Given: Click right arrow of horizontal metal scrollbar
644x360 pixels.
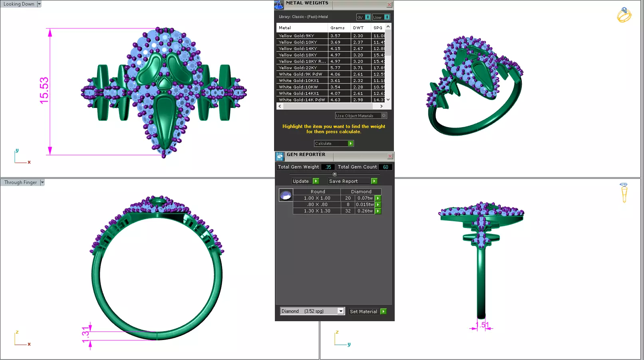Looking at the screenshot, I should (x=382, y=106).
